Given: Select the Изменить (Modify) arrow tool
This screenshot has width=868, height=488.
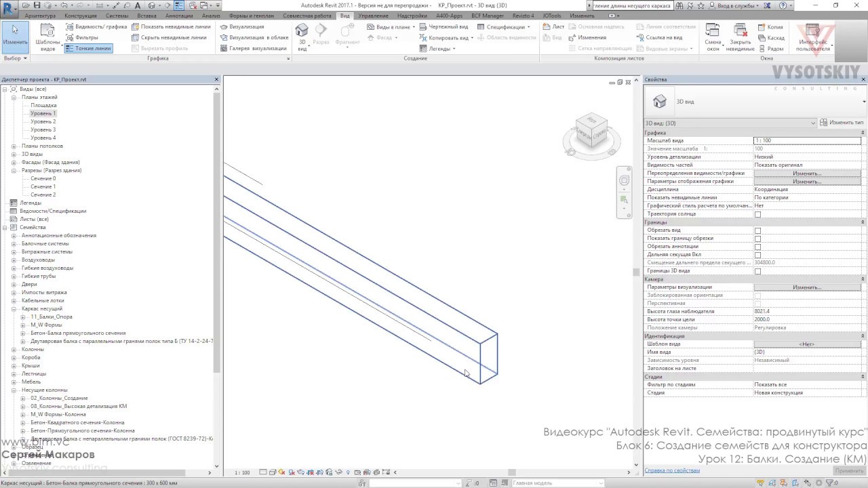Looking at the screenshot, I should pyautogui.click(x=15, y=37).
